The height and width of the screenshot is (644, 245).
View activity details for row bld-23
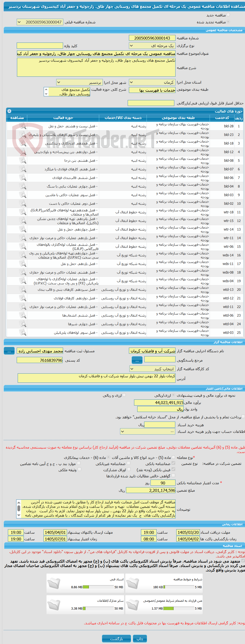click(x=23, y=135)
